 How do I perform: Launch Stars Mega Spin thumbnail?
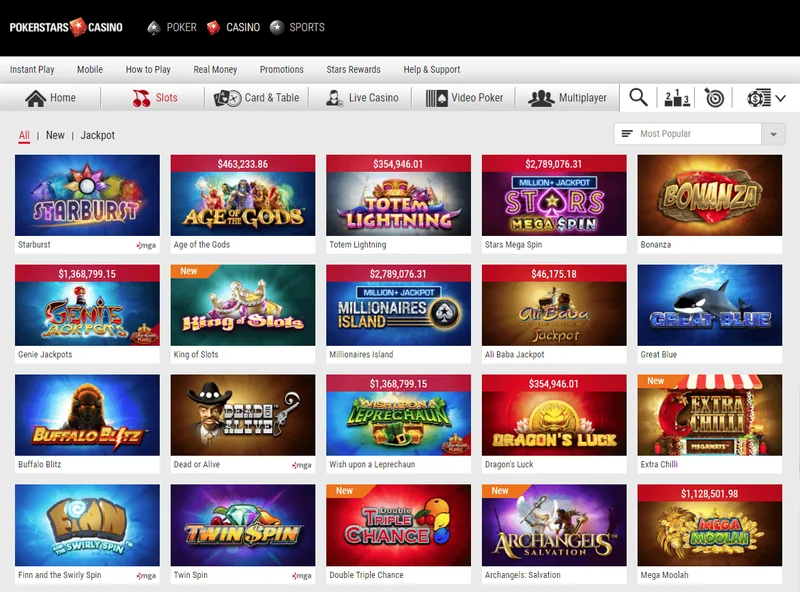click(554, 195)
